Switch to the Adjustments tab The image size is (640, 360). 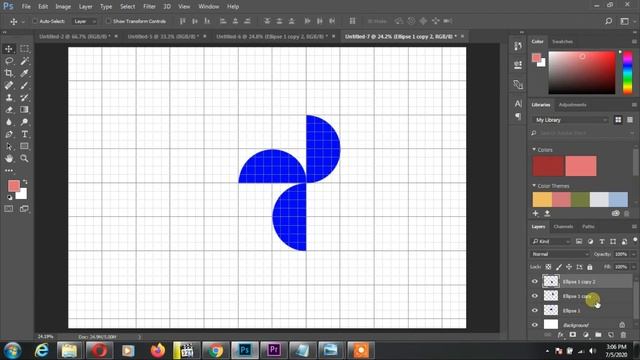coord(572,105)
